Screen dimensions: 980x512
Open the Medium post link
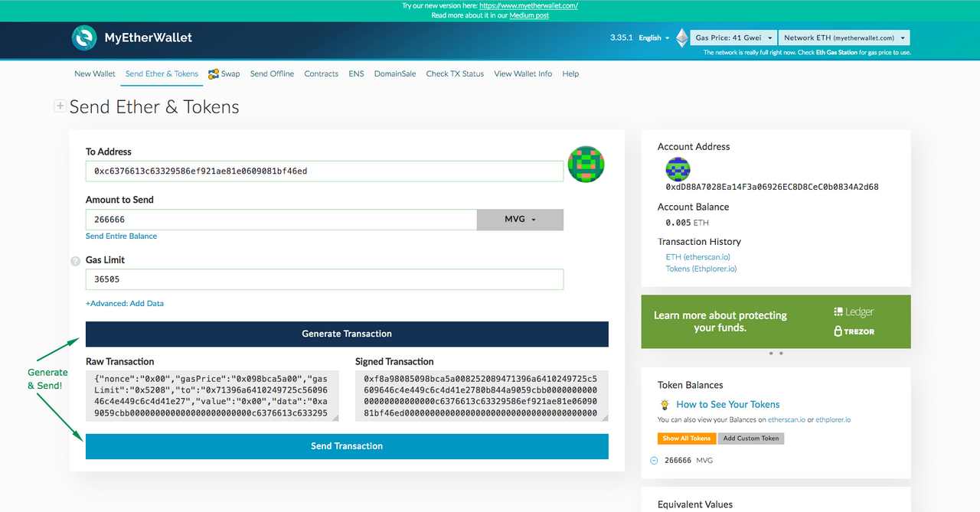pyautogui.click(x=529, y=15)
